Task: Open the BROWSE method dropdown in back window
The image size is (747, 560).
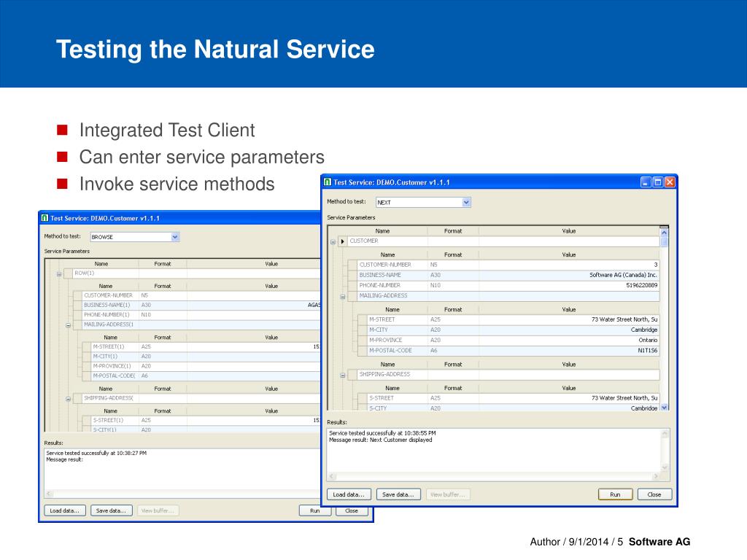Action: coord(175,237)
